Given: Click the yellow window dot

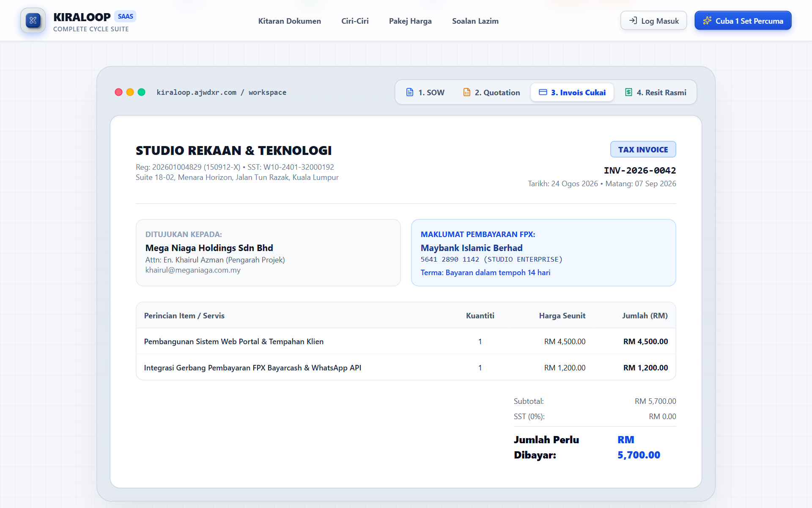Looking at the screenshot, I should pyautogui.click(x=130, y=92).
